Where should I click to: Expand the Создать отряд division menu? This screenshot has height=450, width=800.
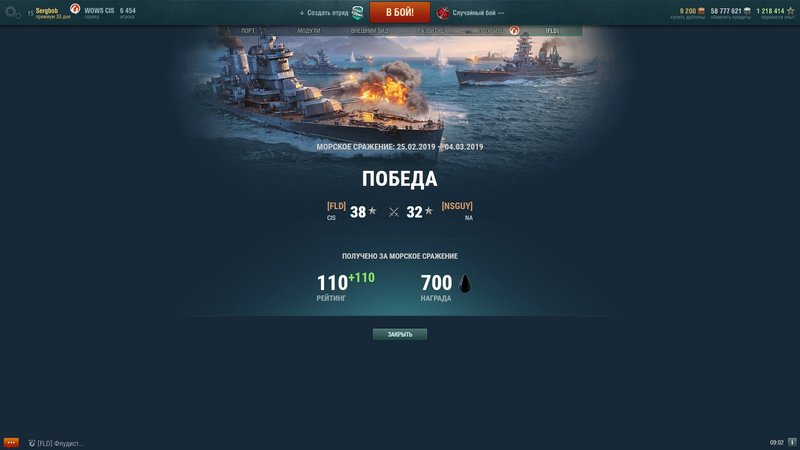324,13
